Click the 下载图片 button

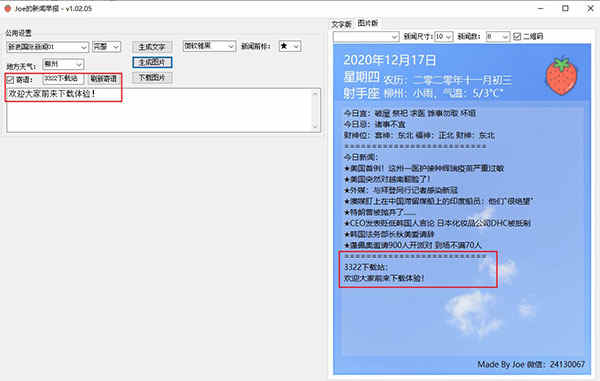pyautogui.click(x=152, y=78)
